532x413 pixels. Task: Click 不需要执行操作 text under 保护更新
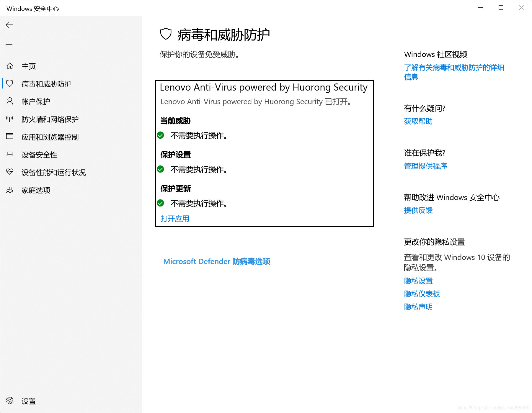(199, 204)
